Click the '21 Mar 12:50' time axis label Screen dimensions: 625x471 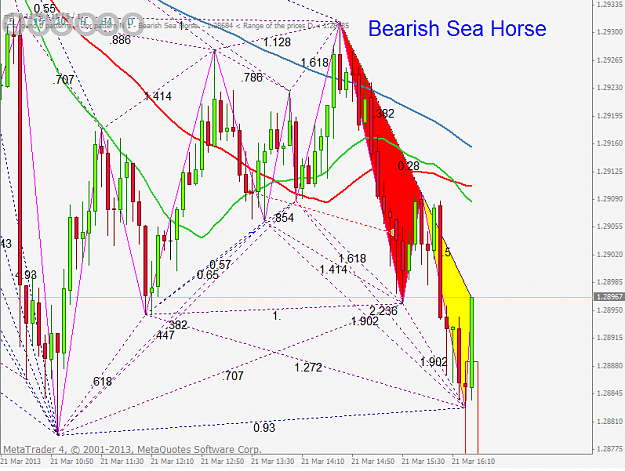click(222, 461)
